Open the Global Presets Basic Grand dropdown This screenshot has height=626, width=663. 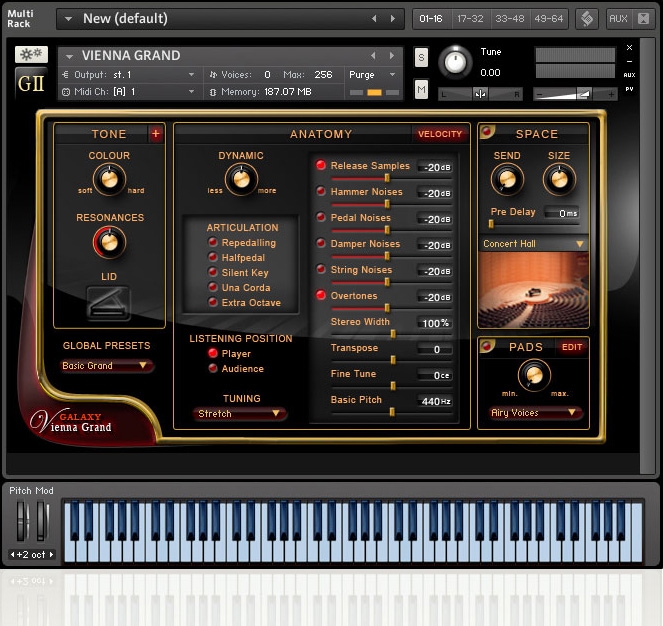tap(107, 366)
